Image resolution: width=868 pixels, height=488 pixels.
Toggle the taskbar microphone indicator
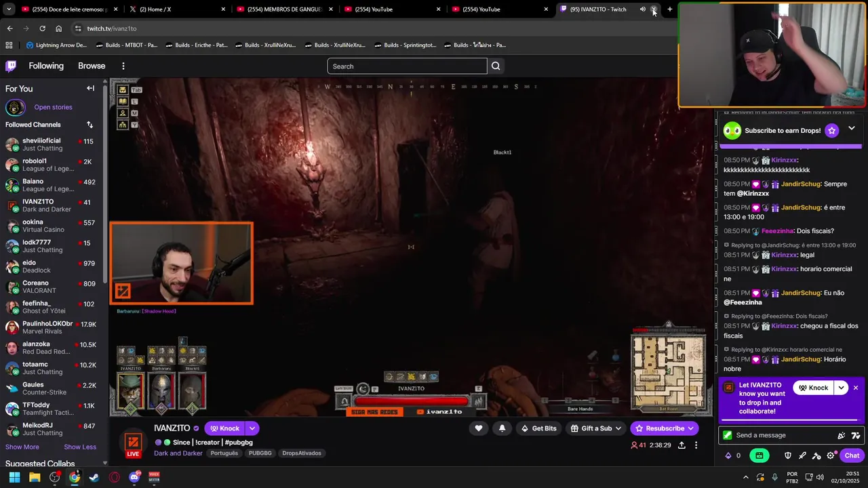tap(774, 477)
